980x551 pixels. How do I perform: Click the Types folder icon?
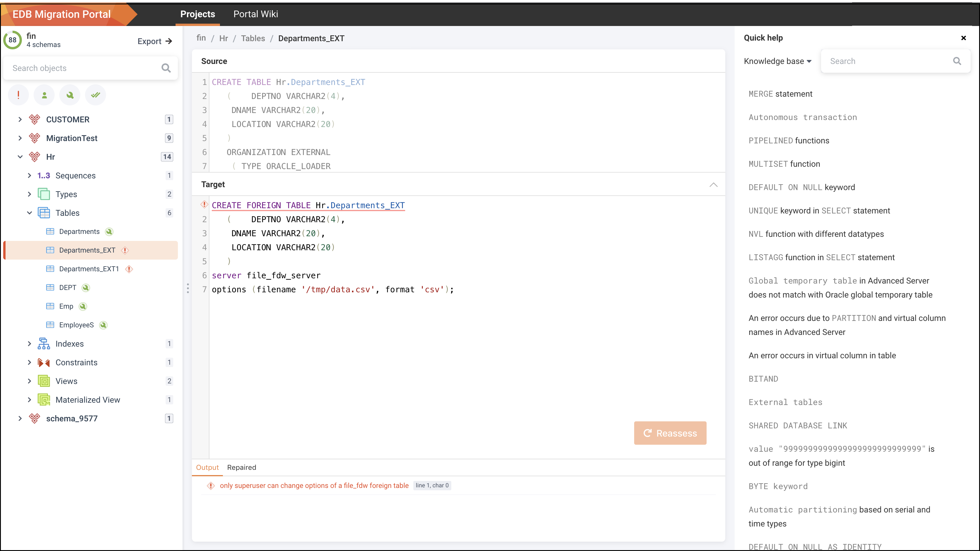tap(44, 194)
